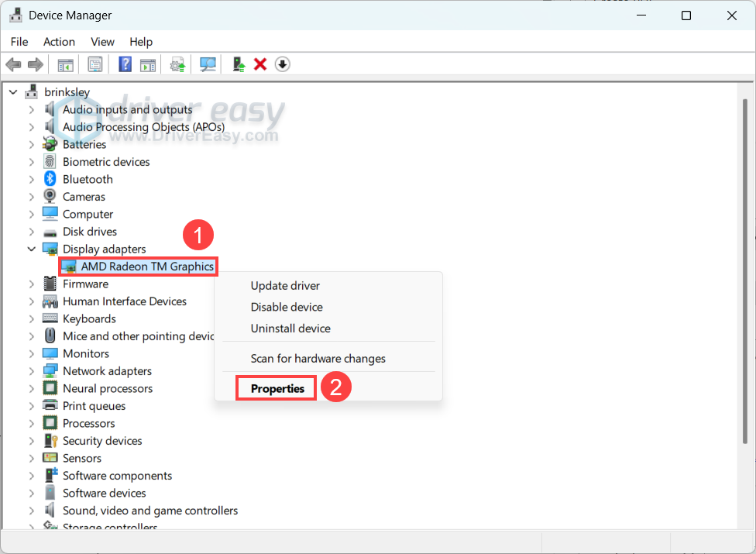Click the Back arrow toolbar icon

[x=13, y=64]
